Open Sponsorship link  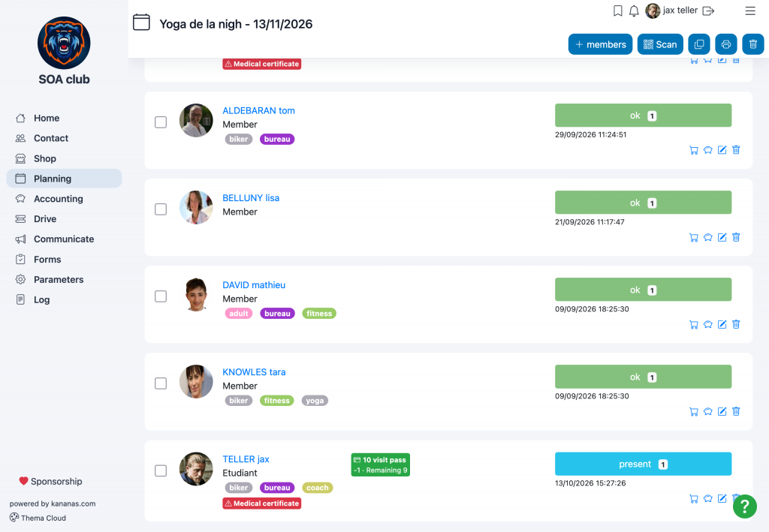coord(50,482)
